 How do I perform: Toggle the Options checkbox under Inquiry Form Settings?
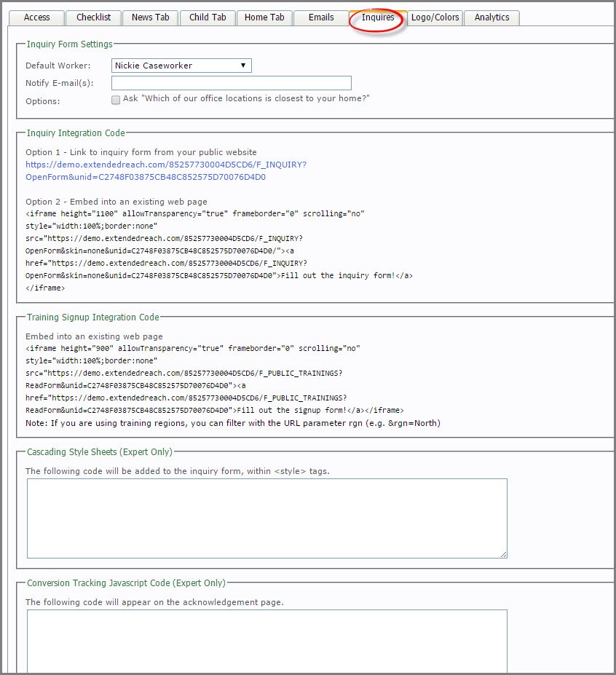(116, 100)
